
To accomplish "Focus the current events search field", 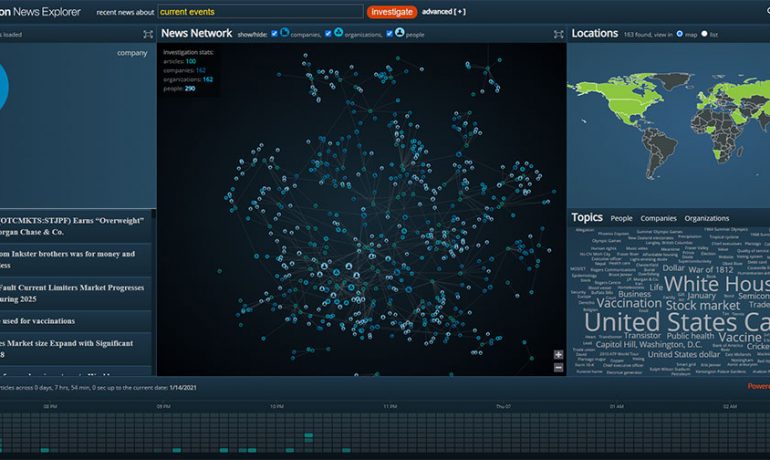I will 260,12.
